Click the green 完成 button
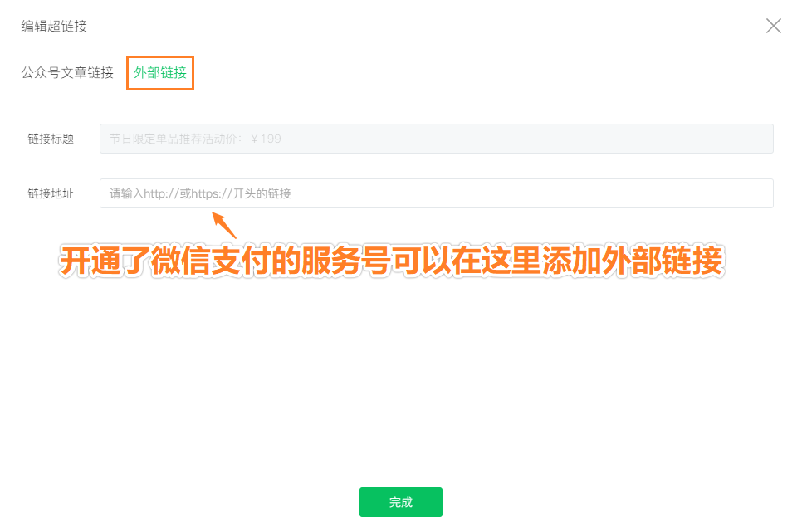The height and width of the screenshot is (532, 802). point(400,502)
